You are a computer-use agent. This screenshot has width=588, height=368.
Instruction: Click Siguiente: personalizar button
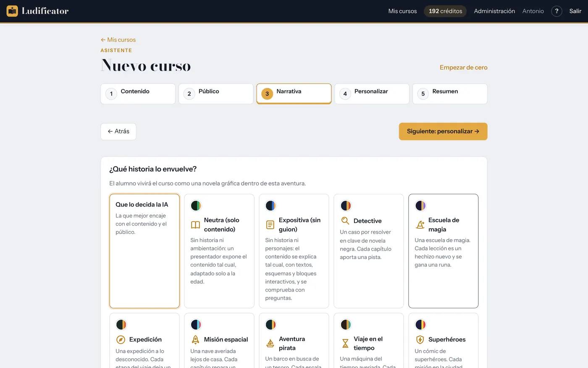(443, 132)
